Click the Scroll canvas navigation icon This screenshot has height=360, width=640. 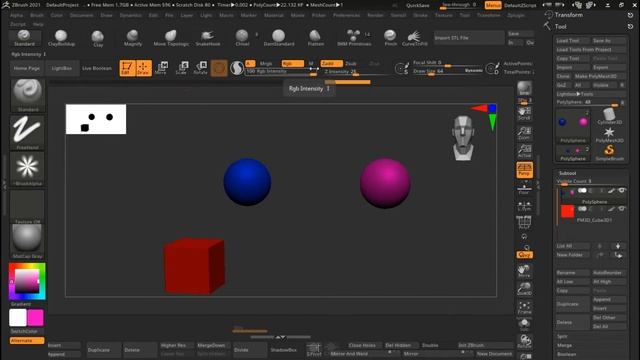click(x=524, y=113)
